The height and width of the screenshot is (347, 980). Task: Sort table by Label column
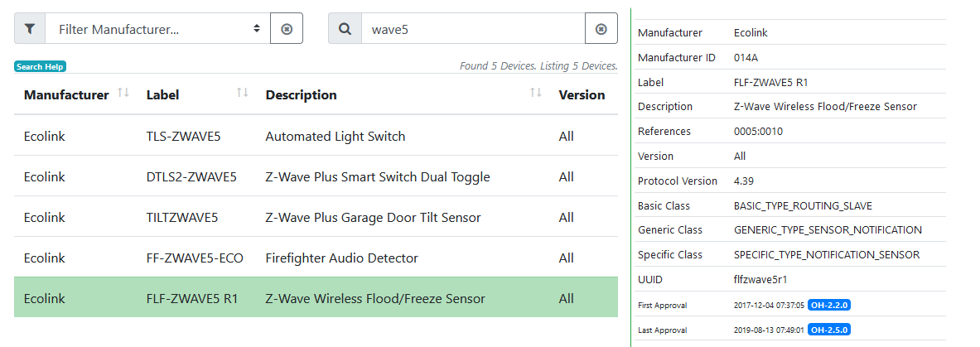[x=243, y=93]
